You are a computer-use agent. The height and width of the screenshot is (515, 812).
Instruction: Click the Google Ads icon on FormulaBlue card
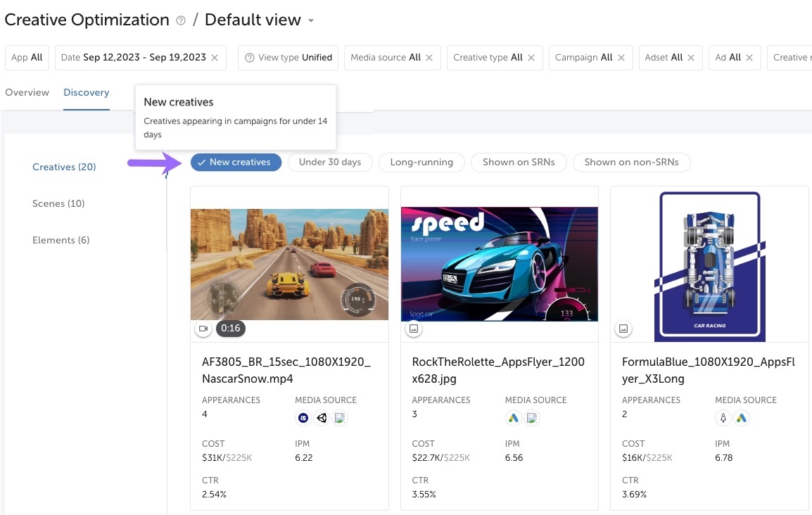click(x=742, y=418)
